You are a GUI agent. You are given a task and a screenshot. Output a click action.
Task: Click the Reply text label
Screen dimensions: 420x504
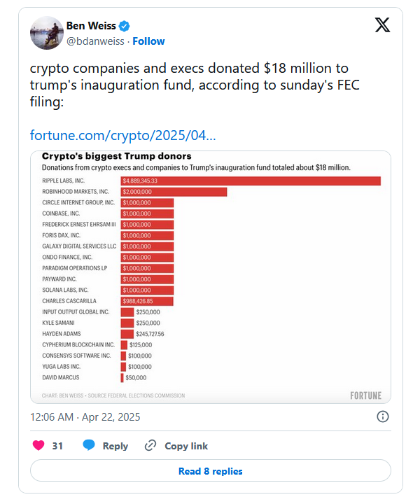pos(115,446)
